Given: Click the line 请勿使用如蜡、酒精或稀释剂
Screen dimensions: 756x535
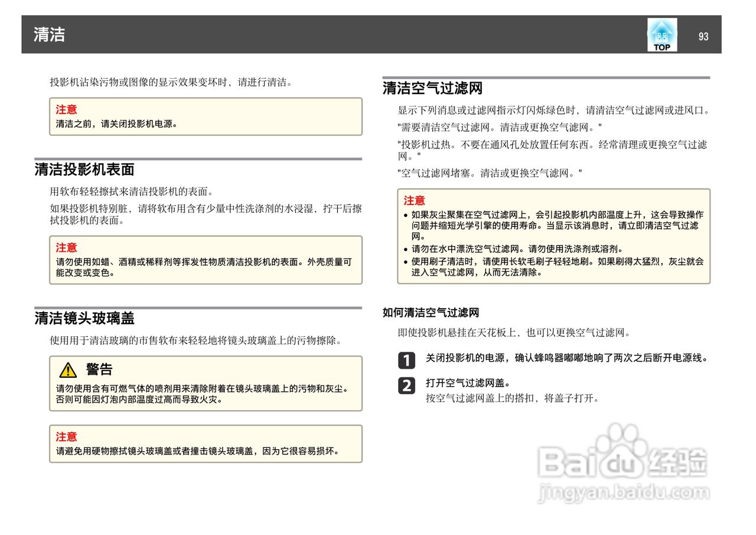Looking at the screenshot, I should (204, 267).
